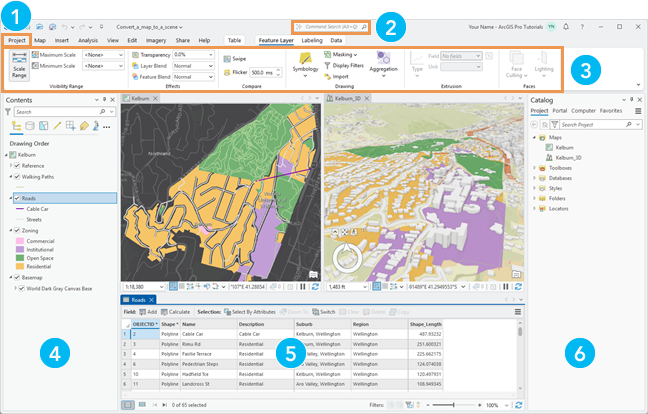Click the Command Search box
This screenshot has width=648, height=414.
(331, 27)
